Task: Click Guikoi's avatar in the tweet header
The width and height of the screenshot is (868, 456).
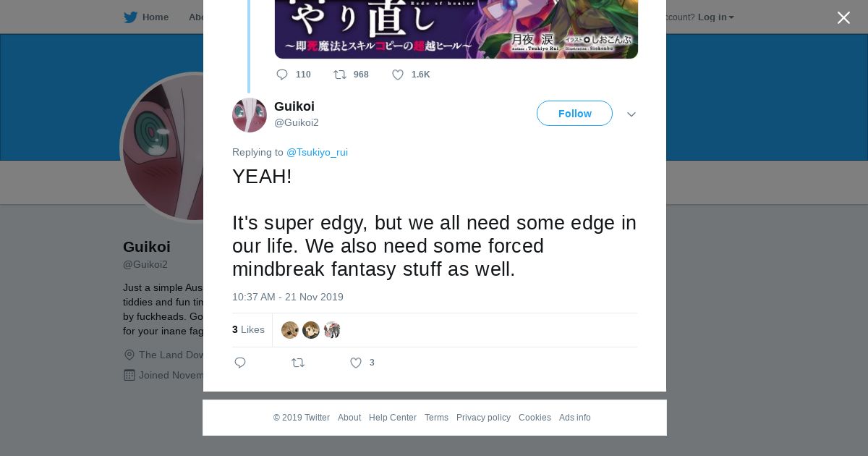Action: 250,115
